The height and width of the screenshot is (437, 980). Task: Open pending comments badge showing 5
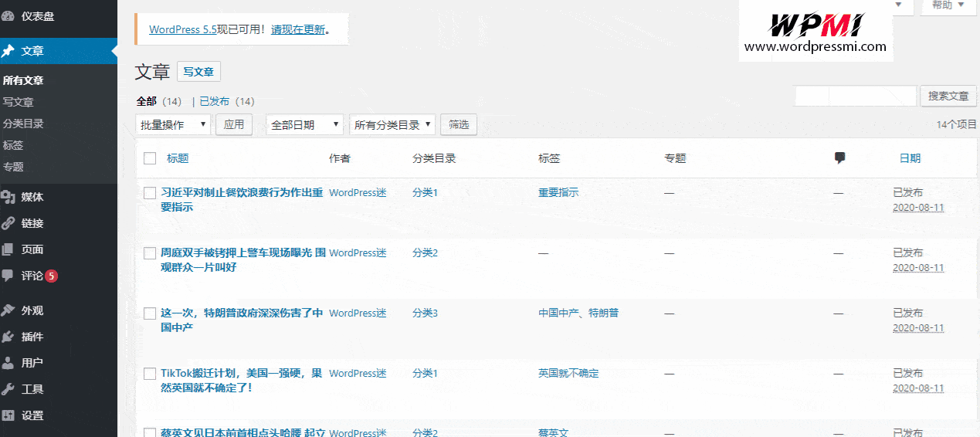52,276
